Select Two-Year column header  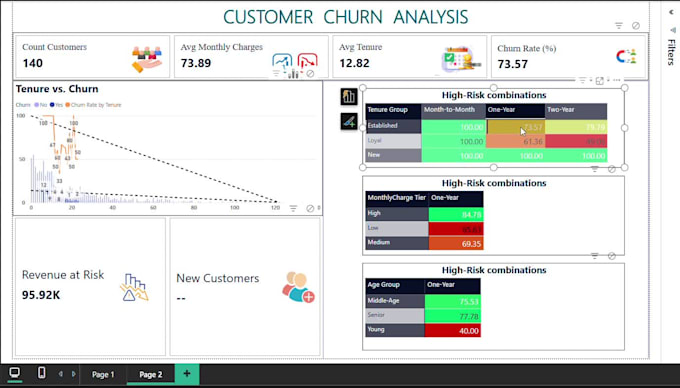click(576, 110)
